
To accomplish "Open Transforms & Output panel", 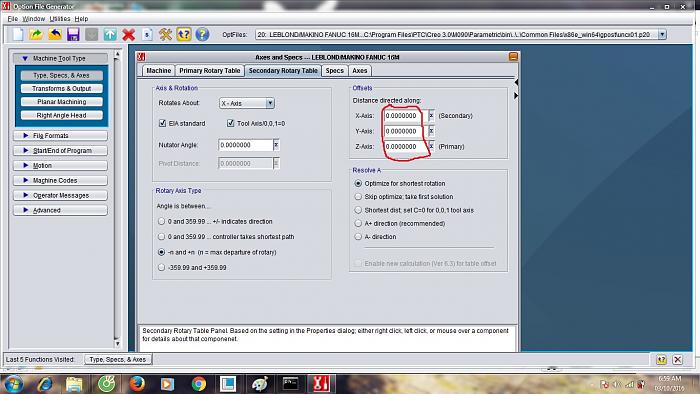I will [62, 88].
